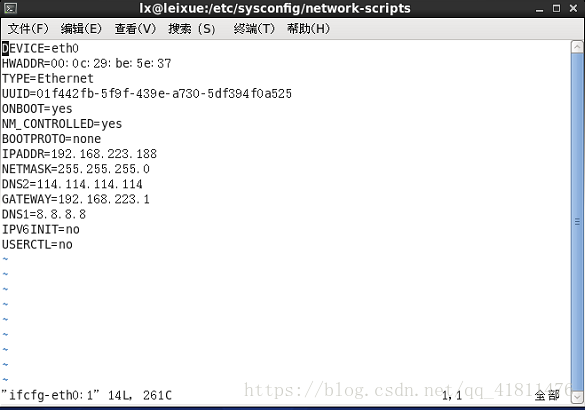Click the vertical scrollbar thumb
Image resolution: width=585 pixels, height=410 pixels.
click(577, 222)
